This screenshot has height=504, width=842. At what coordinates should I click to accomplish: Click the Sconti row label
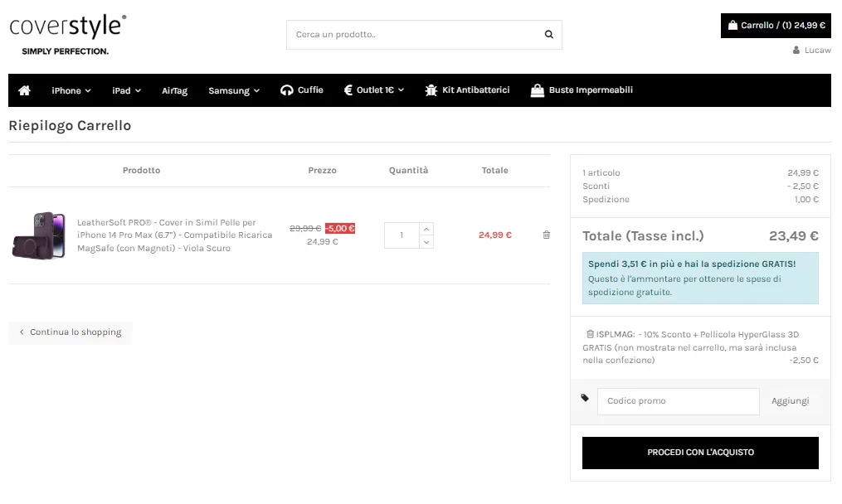coord(596,186)
